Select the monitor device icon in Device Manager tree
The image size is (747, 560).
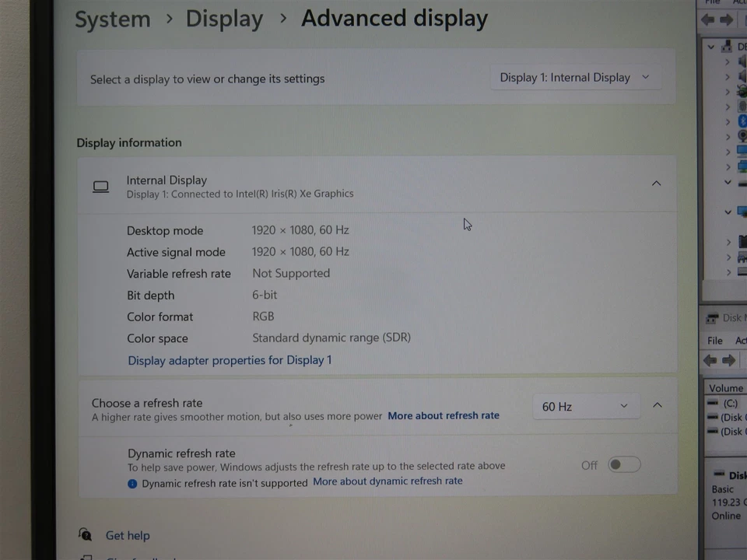click(742, 212)
